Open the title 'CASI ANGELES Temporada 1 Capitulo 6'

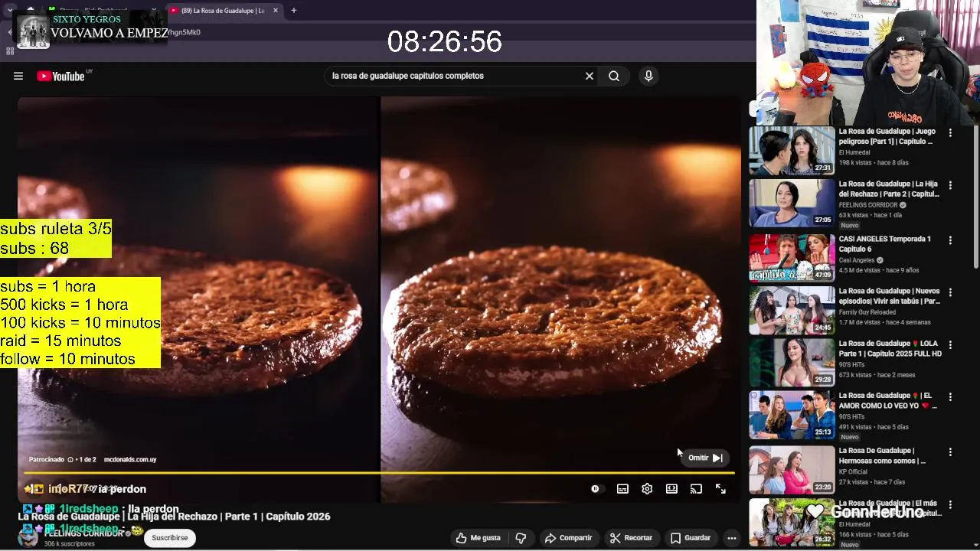885,243
